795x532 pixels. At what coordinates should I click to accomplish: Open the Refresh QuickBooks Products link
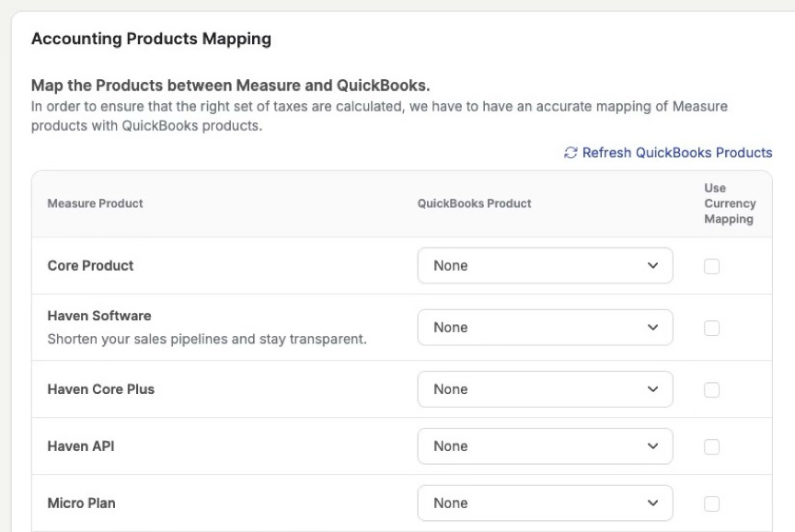[676, 153]
